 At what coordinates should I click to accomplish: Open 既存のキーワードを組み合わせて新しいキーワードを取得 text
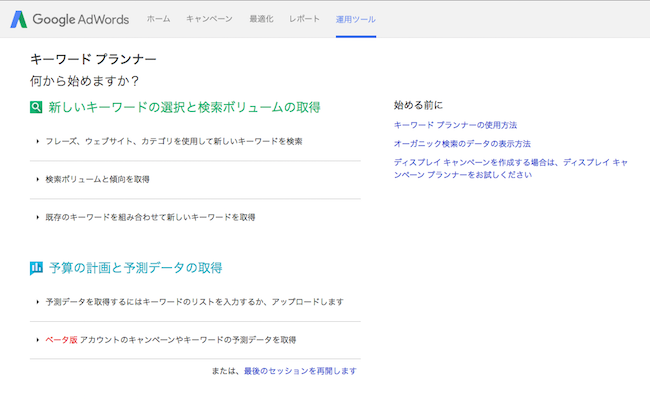(150, 217)
